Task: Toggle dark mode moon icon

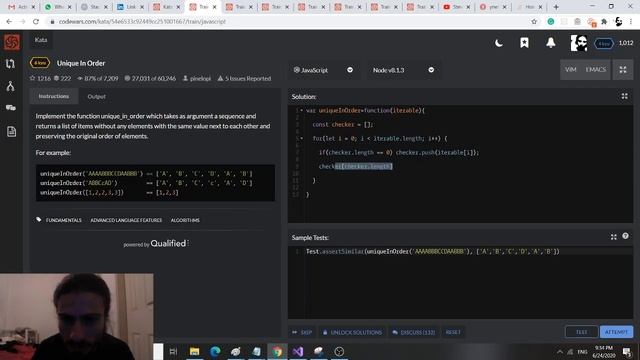Action: [499, 43]
